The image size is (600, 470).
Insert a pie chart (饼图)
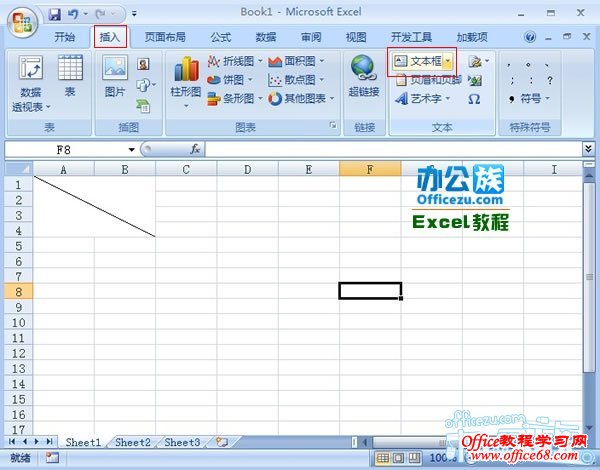tap(230, 80)
